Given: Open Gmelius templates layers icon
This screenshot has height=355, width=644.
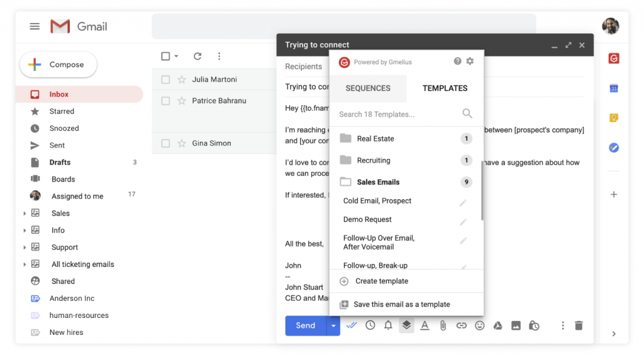Looking at the screenshot, I should coord(406,325).
